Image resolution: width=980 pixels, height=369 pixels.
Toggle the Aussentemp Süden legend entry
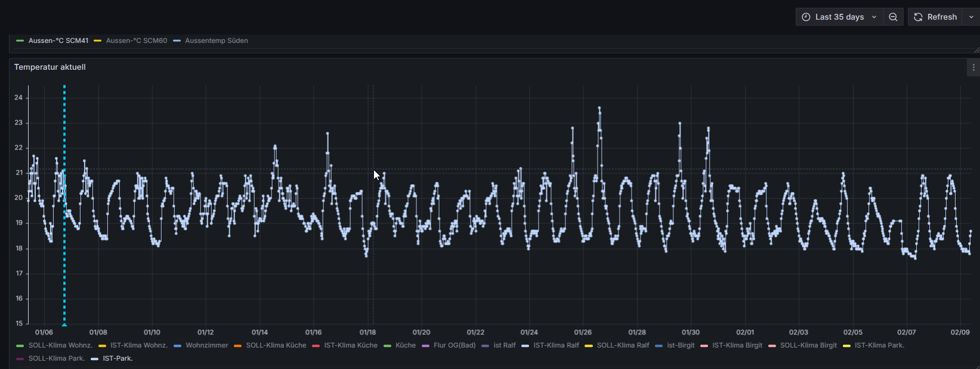click(216, 41)
